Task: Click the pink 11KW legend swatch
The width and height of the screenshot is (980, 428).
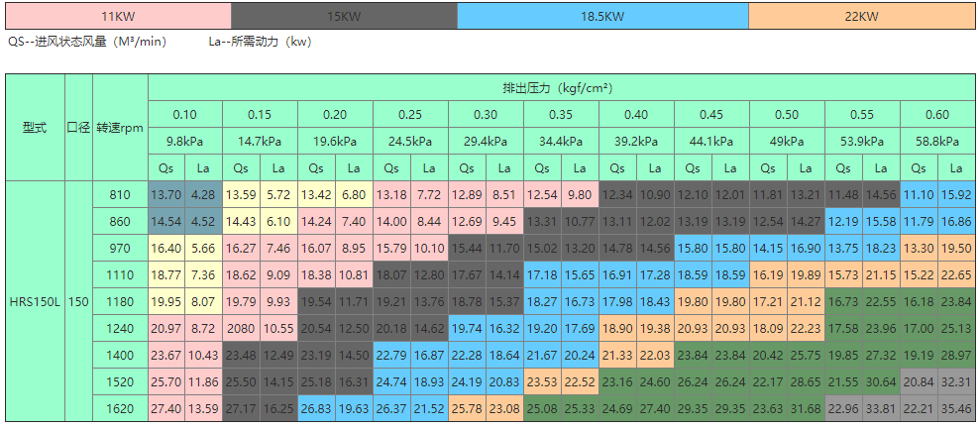Action: pos(118,17)
